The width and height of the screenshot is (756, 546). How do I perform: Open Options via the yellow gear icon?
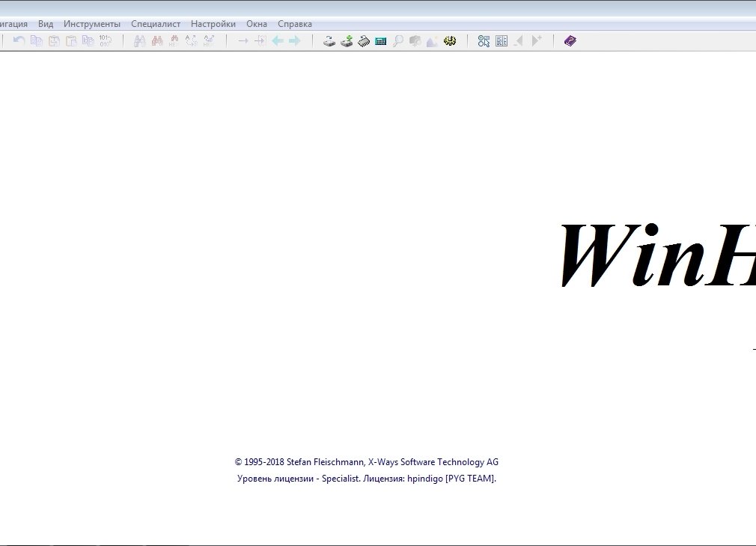tap(450, 41)
